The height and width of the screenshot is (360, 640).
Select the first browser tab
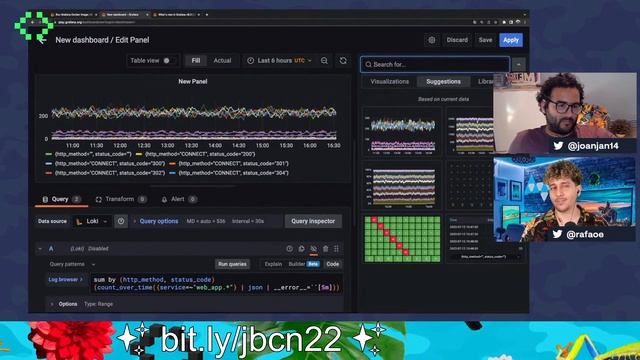click(x=73, y=15)
